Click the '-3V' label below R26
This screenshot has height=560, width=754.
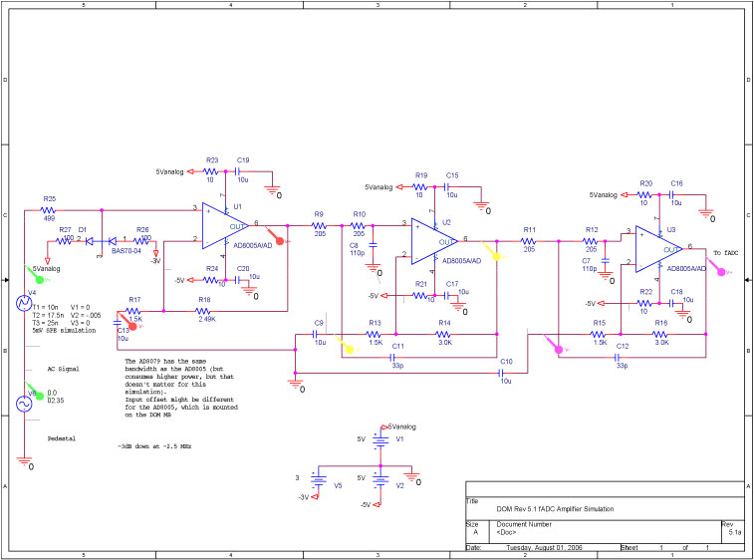pyautogui.click(x=155, y=261)
